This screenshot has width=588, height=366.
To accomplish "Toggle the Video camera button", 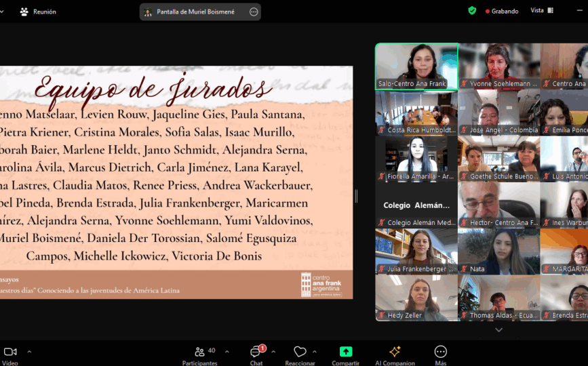I will pyautogui.click(x=10, y=352).
